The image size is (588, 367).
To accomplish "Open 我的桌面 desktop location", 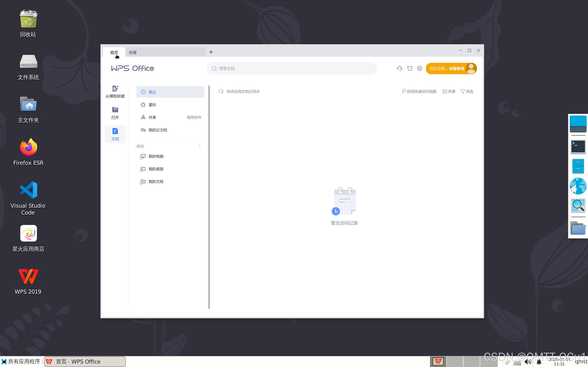I will (x=156, y=169).
